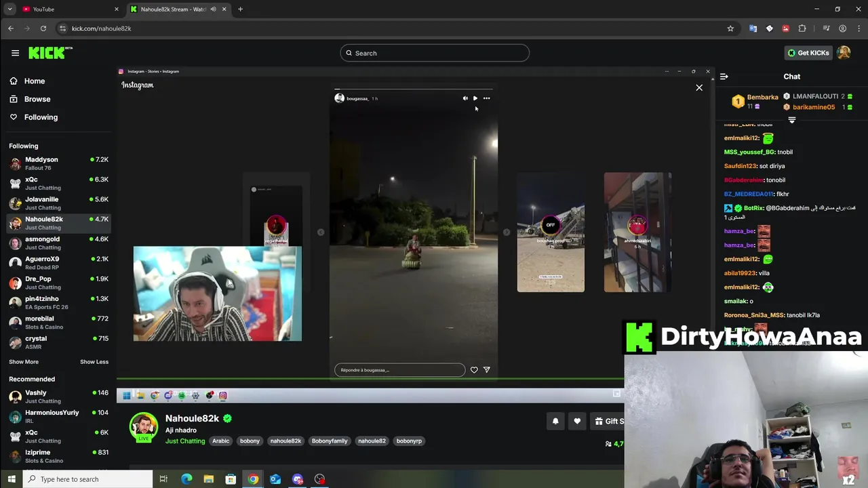Viewport: 868px width, 488px height.
Task: Toggle channel notifications bell
Action: [x=555, y=421]
